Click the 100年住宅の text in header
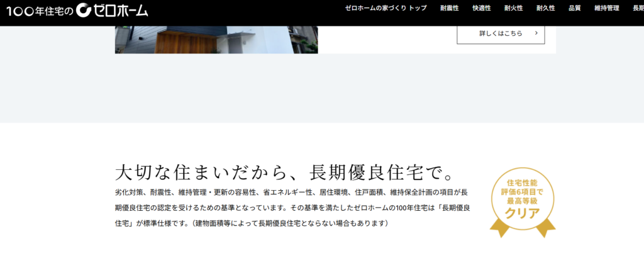 pos(39,9)
